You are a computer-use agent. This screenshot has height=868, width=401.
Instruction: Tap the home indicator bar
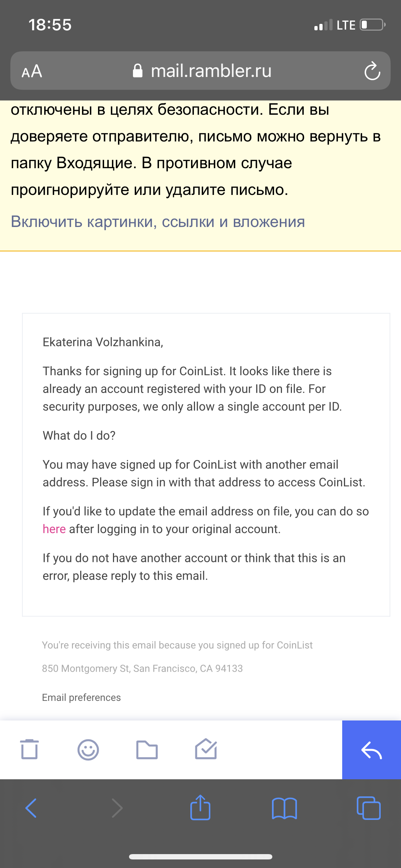coord(201,857)
